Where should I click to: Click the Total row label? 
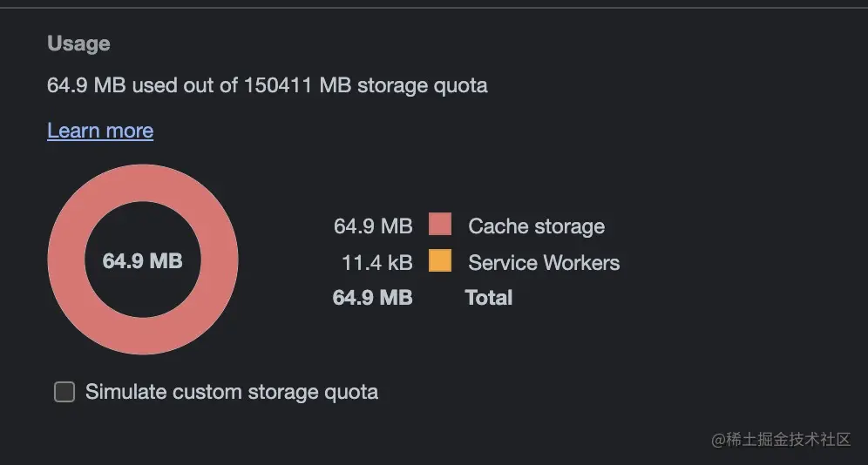(489, 298)
